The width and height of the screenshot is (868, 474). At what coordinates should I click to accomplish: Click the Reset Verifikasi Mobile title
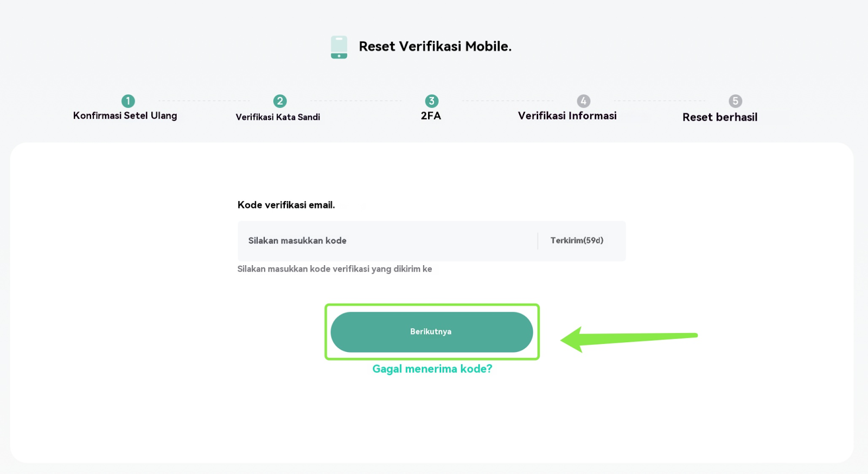435,47
